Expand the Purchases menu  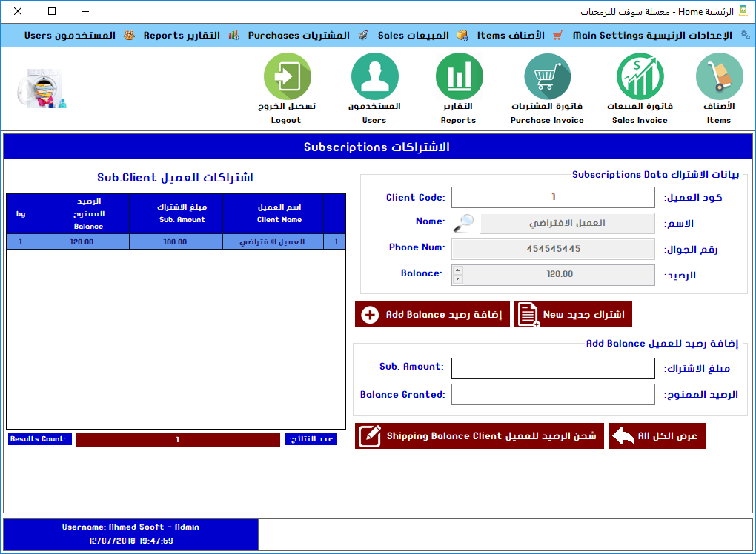tap(299, 35)
